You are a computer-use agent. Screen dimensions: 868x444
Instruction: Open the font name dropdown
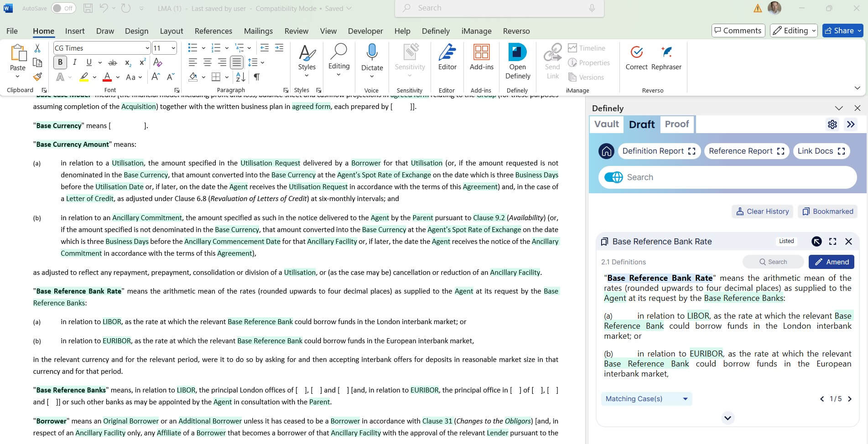[147, 48]
